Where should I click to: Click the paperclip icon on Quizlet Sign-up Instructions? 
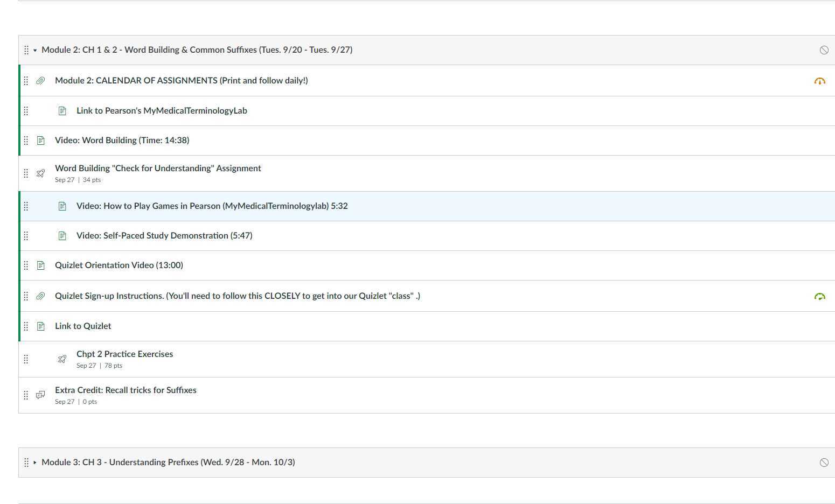coord(40,296)
